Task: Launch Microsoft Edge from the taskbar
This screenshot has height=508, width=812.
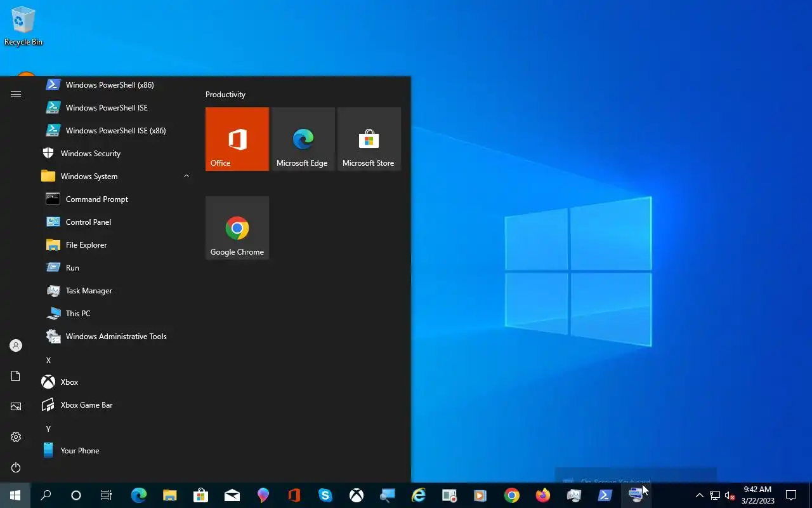Action: click(x=139, y=495)
